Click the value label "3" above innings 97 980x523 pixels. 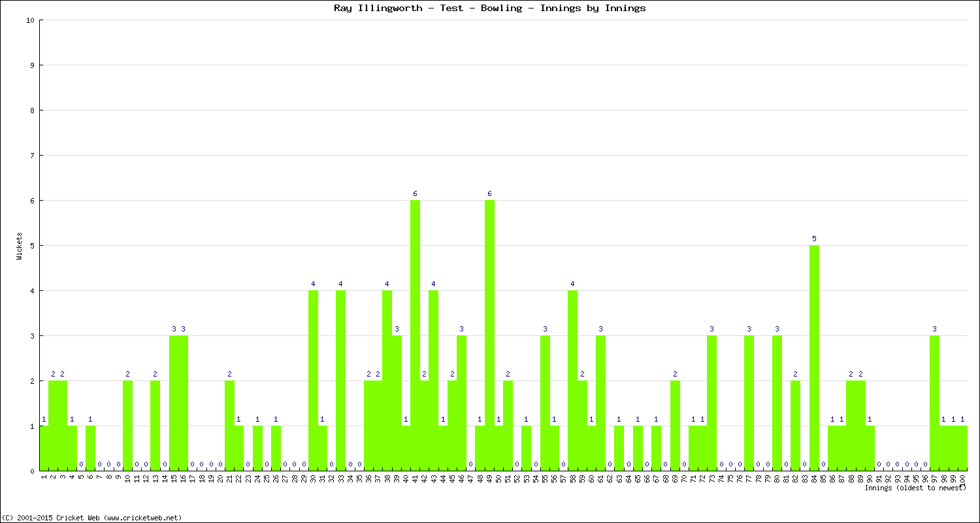click(x=934, y=329)
